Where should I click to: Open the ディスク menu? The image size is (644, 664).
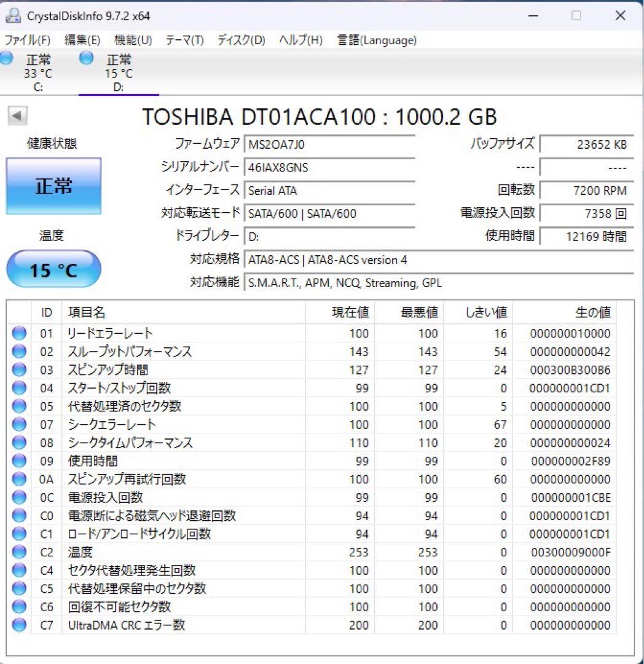240,40
